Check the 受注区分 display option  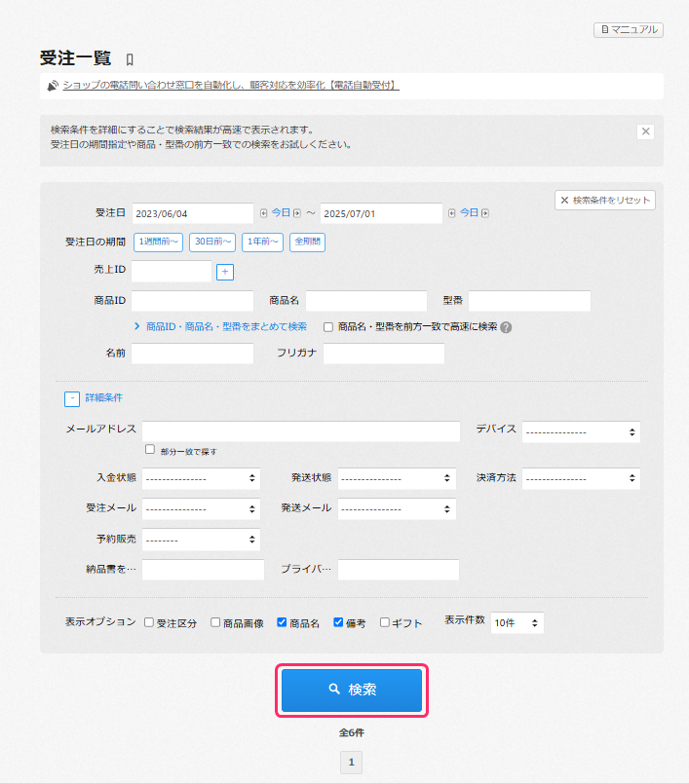[x=148, y=622]
